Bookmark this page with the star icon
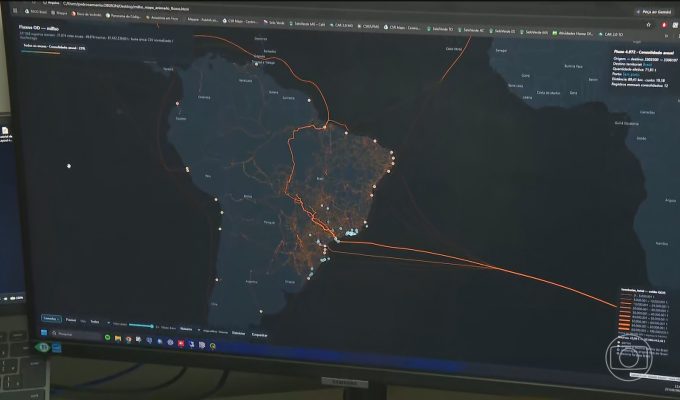The width and height of the screenshot is (680, 400). tap(648, 25)
